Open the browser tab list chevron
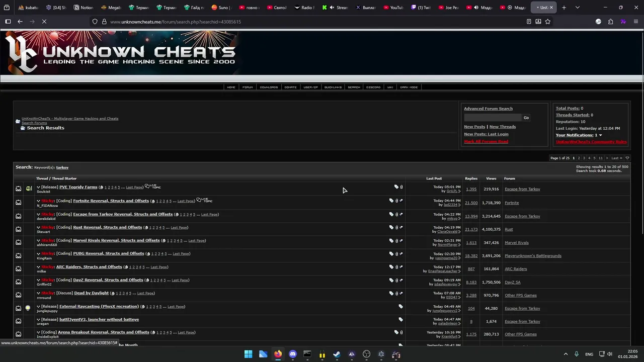This screenshot has width=644, height=362. 577,8
